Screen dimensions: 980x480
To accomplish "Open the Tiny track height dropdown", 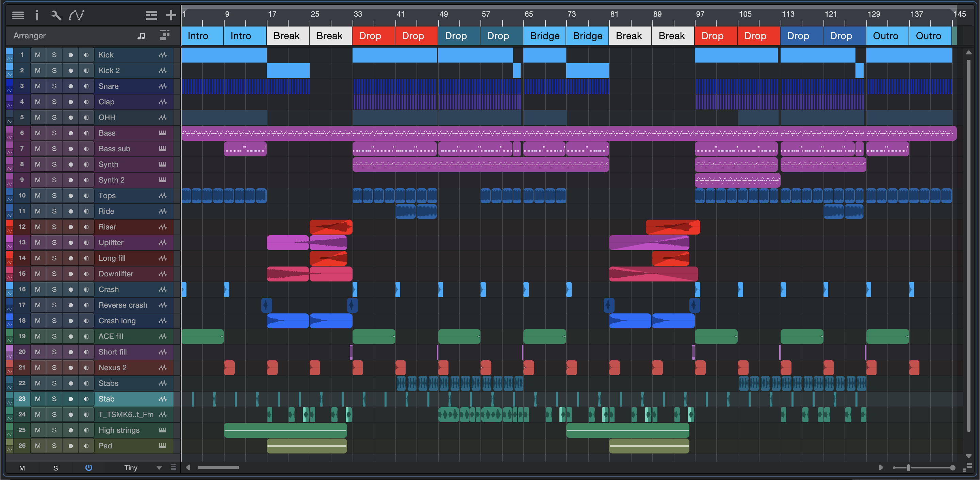I will coord(143,467).
